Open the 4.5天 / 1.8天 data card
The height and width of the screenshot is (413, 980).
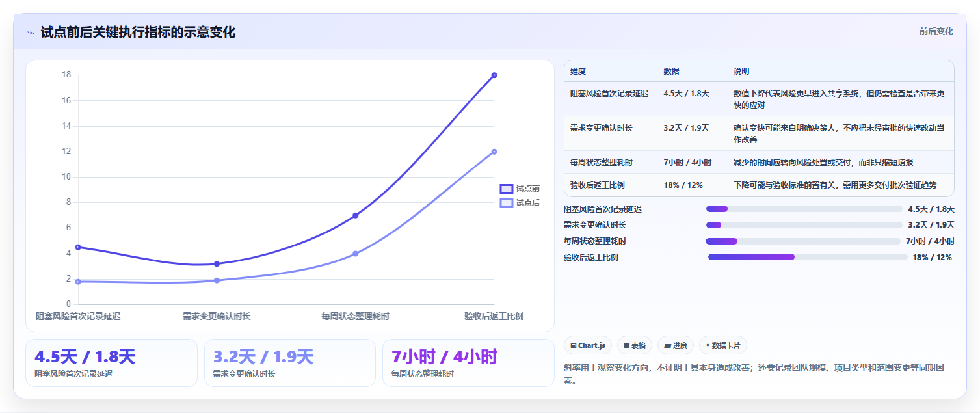coord(111,363)
